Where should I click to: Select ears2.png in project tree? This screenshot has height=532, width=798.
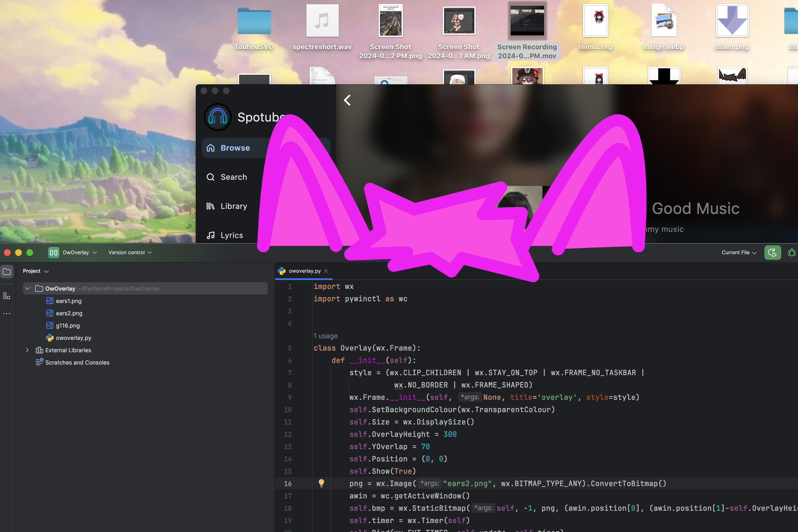[69, 313]
